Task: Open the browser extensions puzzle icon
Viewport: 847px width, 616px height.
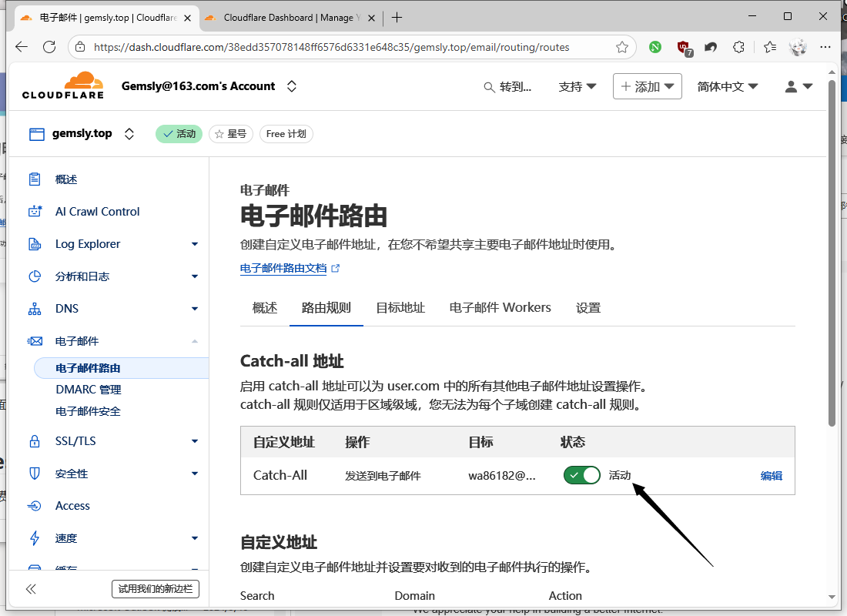Action: click(738, 47)
